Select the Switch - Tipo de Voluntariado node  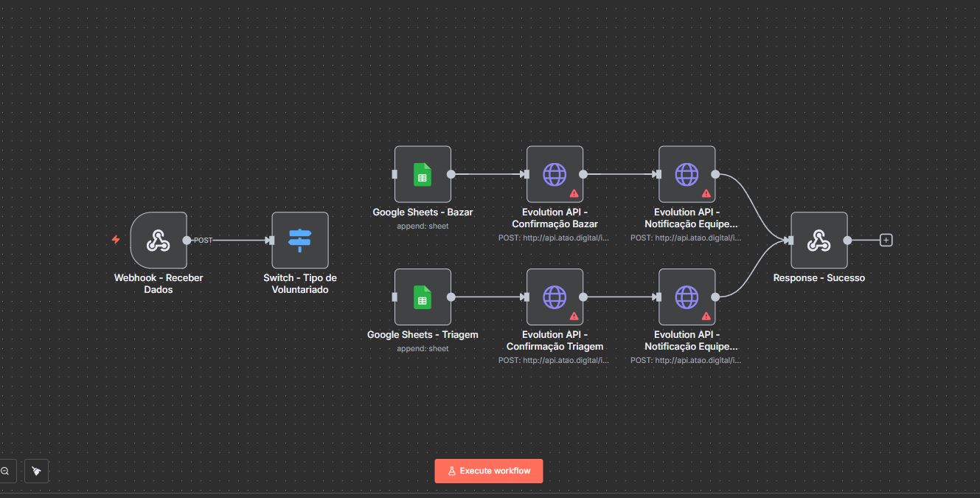pos(299,240)
